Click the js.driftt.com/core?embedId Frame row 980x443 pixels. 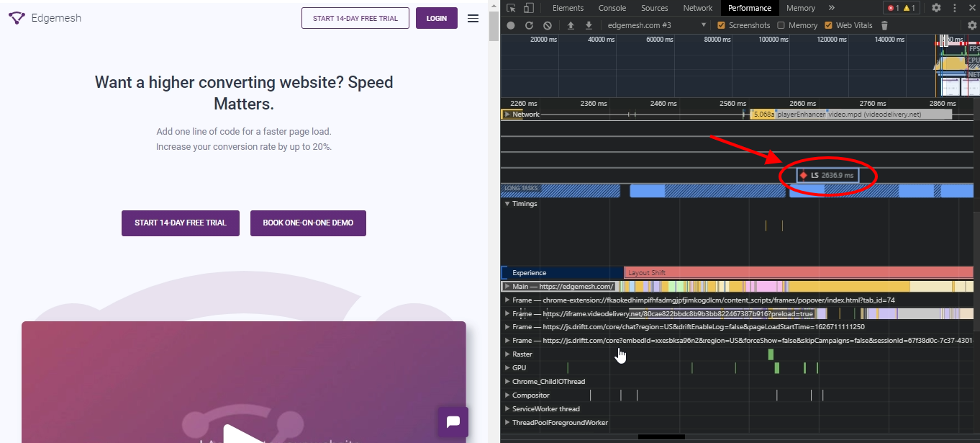pyautogui.click(x=737, y=341)
